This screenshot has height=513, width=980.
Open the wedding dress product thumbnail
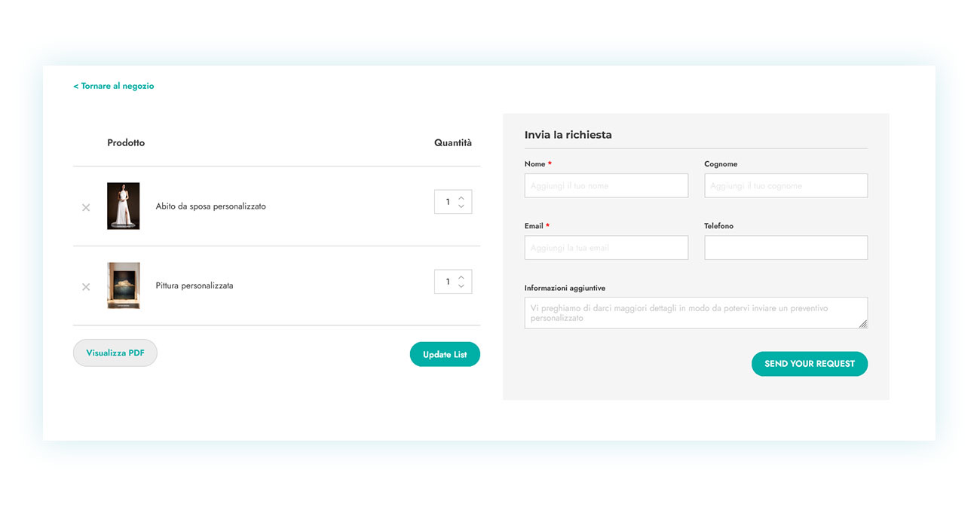[124, 206]
